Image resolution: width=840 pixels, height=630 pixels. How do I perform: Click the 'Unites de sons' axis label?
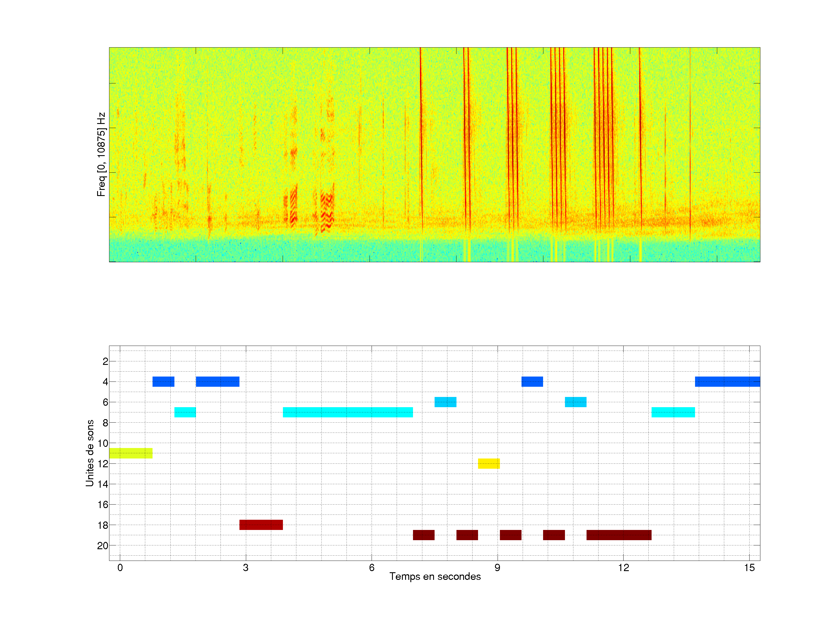(90, 453)
